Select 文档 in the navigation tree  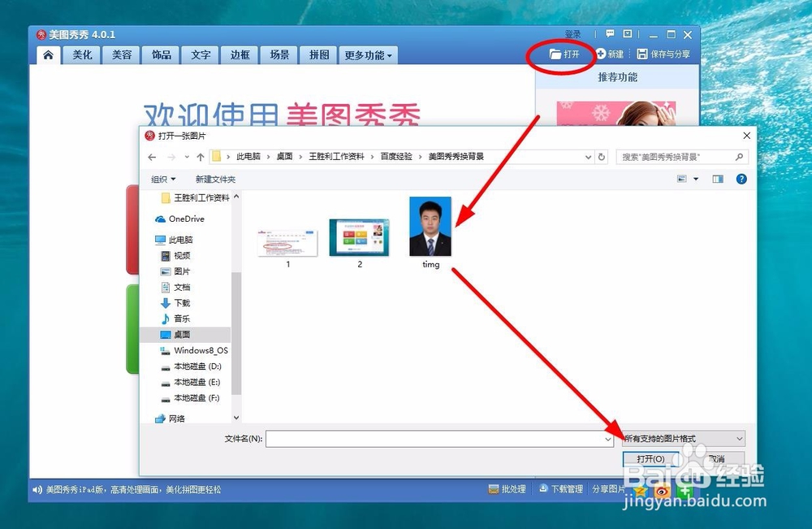(175, 287)
